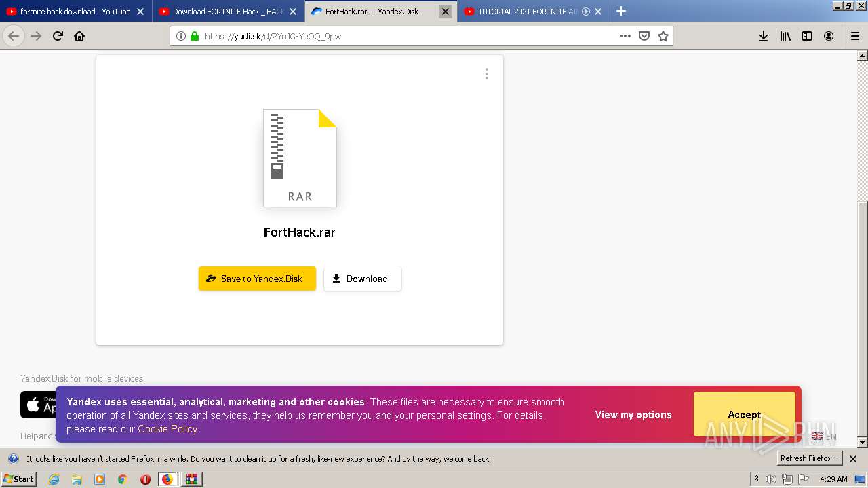Viewport: 868px width, 488px height.
Task: Show hidden system tray icons
Action: tap(756, 479)
